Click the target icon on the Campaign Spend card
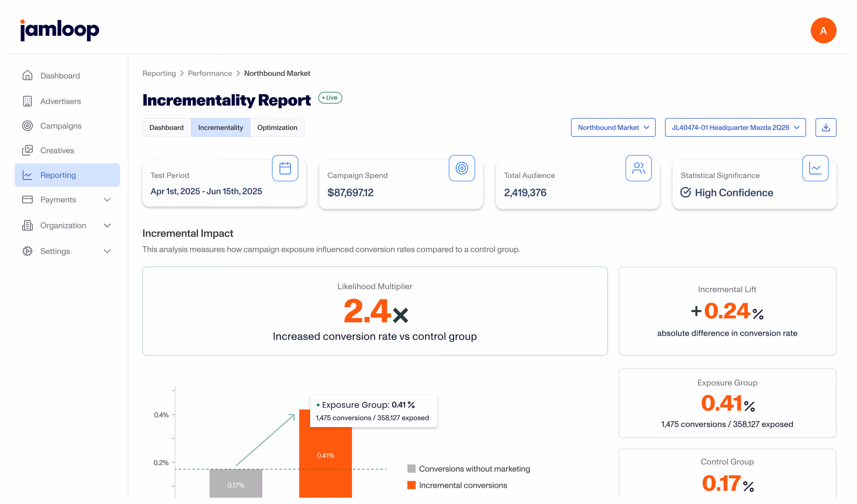 [462, 168]
